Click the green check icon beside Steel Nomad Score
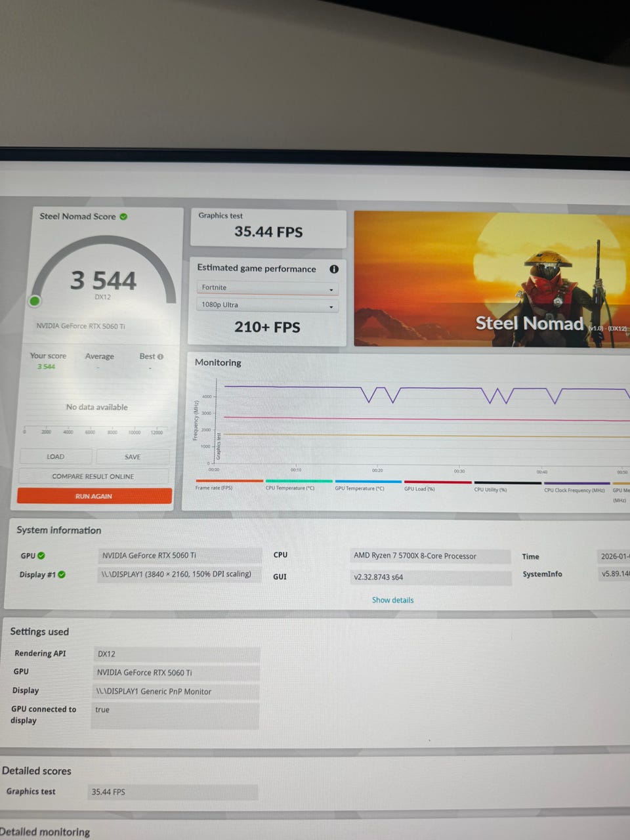The image size is (630, 840). (x=124, y=216)
